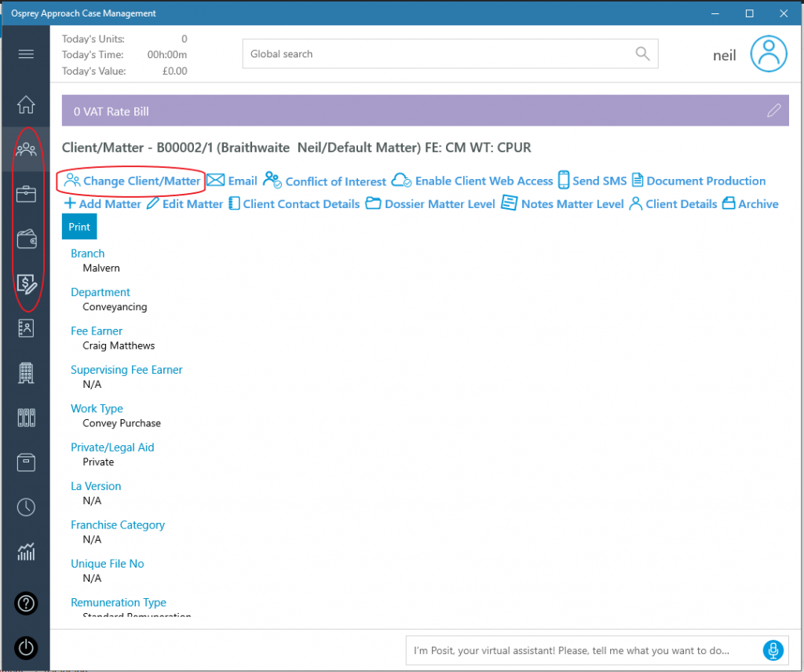The height and width of the screenshot is (672, 804).
Task: Open the office building sidebar icon
Action: (26, 373)
